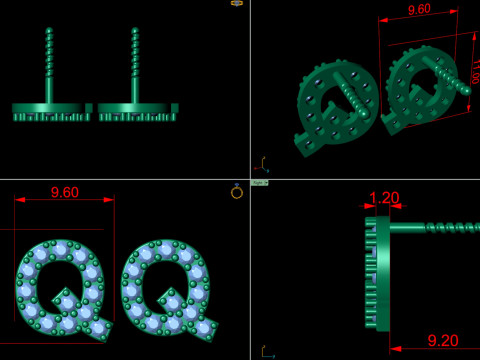Screen dimensions: 480x360
Task: Select the 1.20 thickness dimension
Action: pyautogui.click(x=384, y=198)
